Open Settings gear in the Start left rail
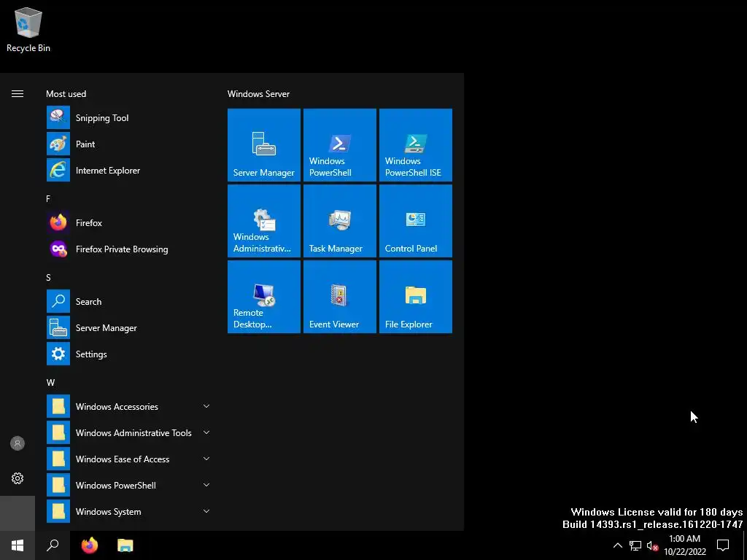 point(18,478)
